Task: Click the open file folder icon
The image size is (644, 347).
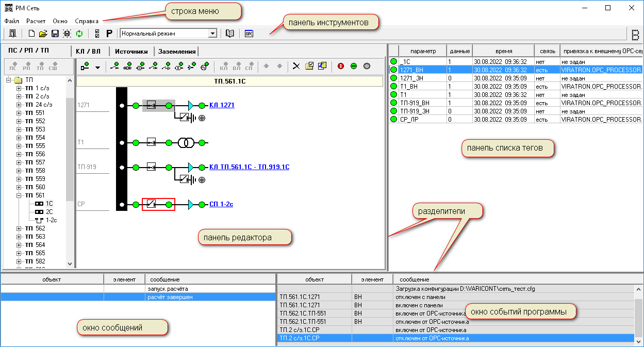Action: tap(43, 34)
